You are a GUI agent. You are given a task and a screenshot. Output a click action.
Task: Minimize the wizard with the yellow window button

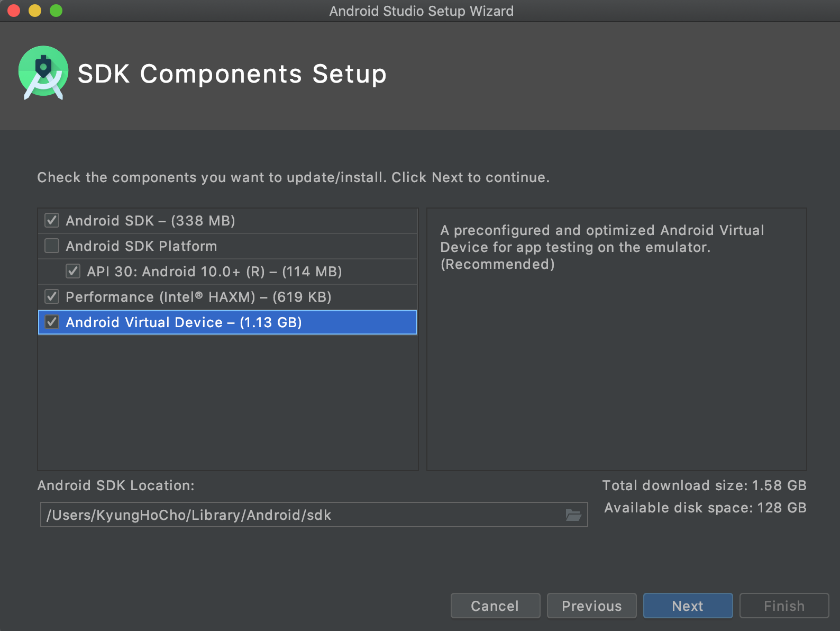click(x=35, y=11)
